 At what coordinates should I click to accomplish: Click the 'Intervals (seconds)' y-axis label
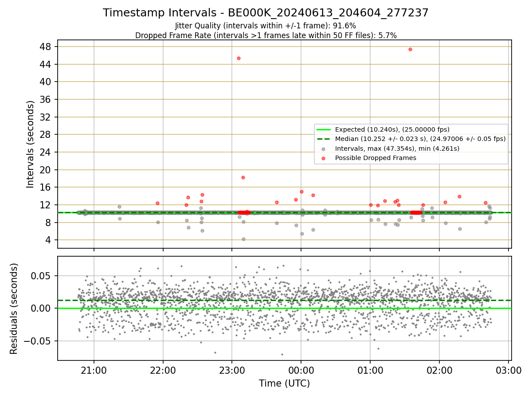click(30, 144)
